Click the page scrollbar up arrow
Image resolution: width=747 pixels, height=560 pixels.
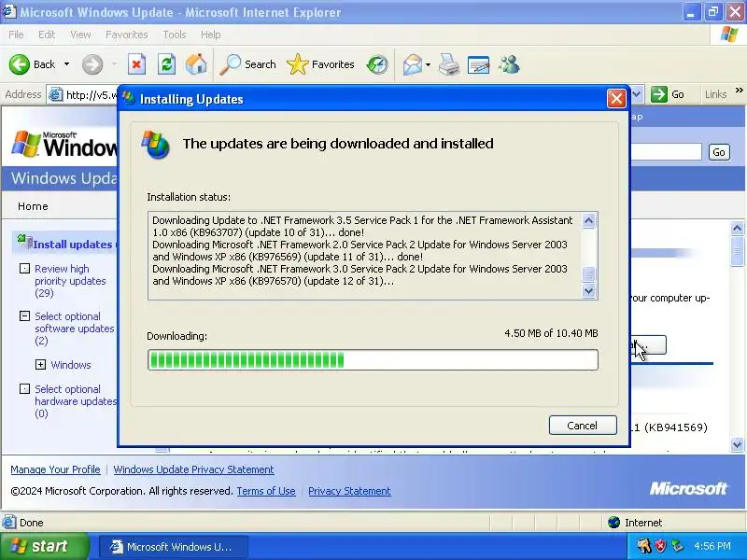click(x=737, y=229)
